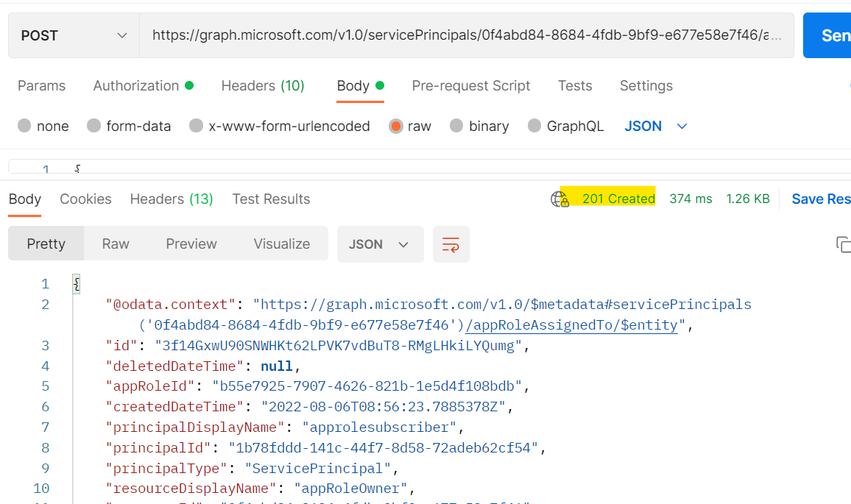Expand the JSON body language dropdown
The width and height of the screenshot is (851, 504).
click(656, 126)
